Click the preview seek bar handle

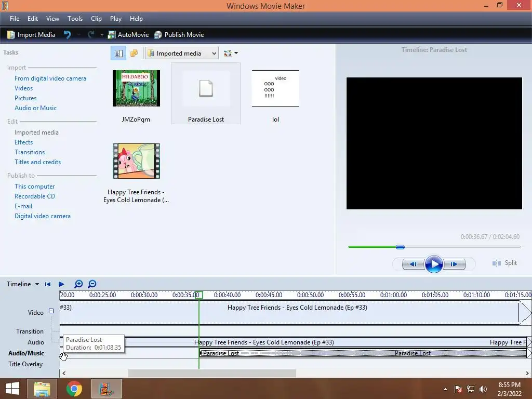pyautogui.click(x=401, y=247)
